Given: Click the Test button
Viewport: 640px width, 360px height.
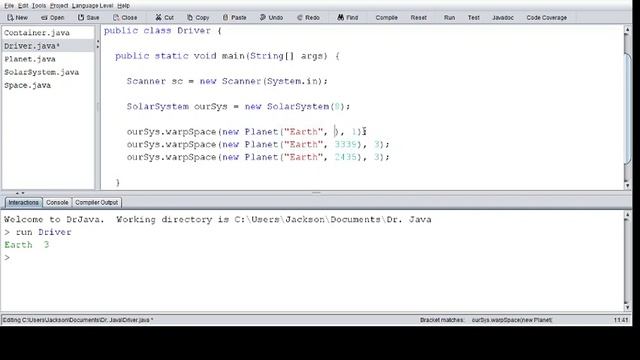Looking at the screenshot, I should click(473, 18).
